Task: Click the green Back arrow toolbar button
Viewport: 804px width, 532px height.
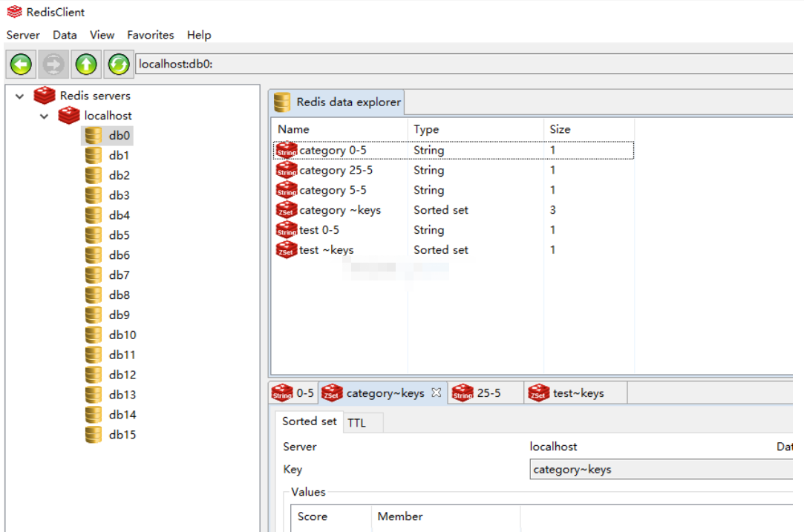Action: (x=21, y=65)
